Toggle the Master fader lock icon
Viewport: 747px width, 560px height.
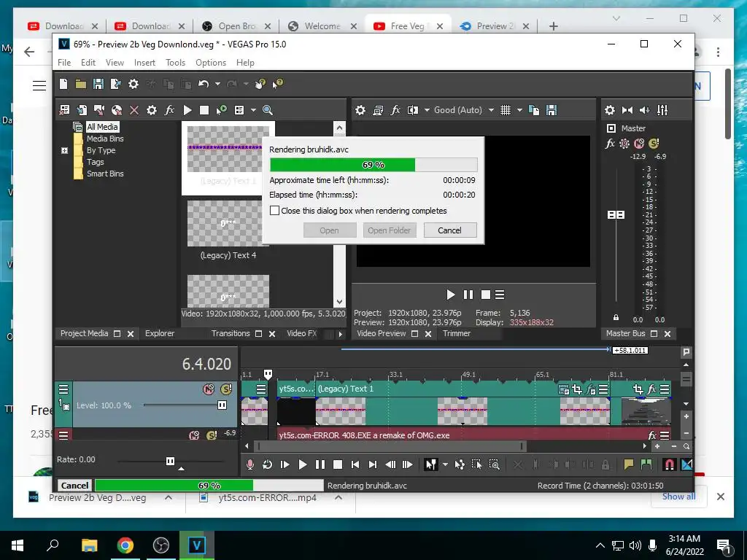(x=616, y=318)
